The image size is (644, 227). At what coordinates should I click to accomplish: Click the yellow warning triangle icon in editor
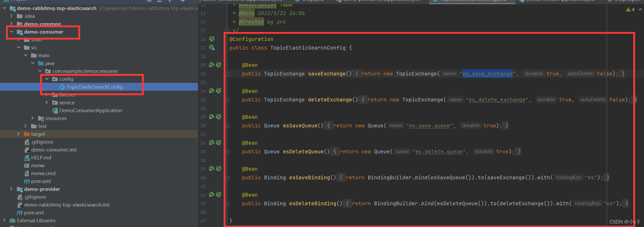pos(628,9)
